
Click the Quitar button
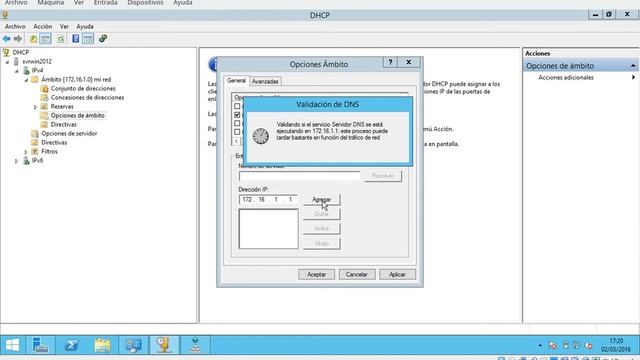[322, 214]
